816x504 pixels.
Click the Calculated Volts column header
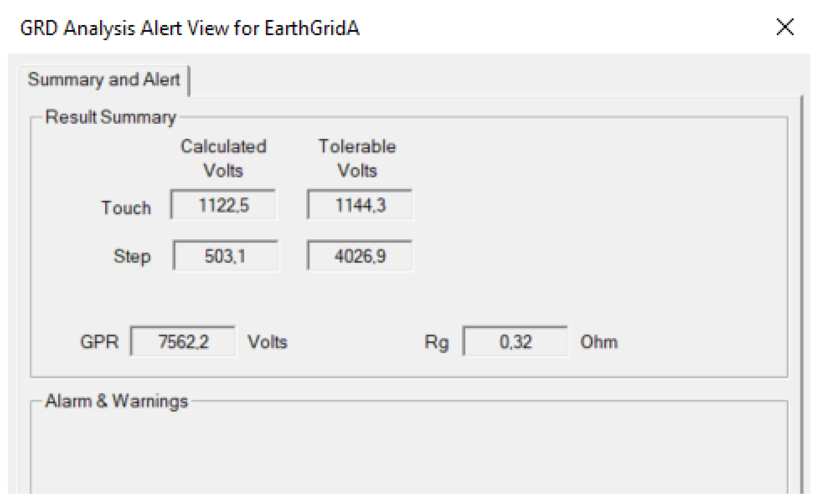(x=223, y=158)
